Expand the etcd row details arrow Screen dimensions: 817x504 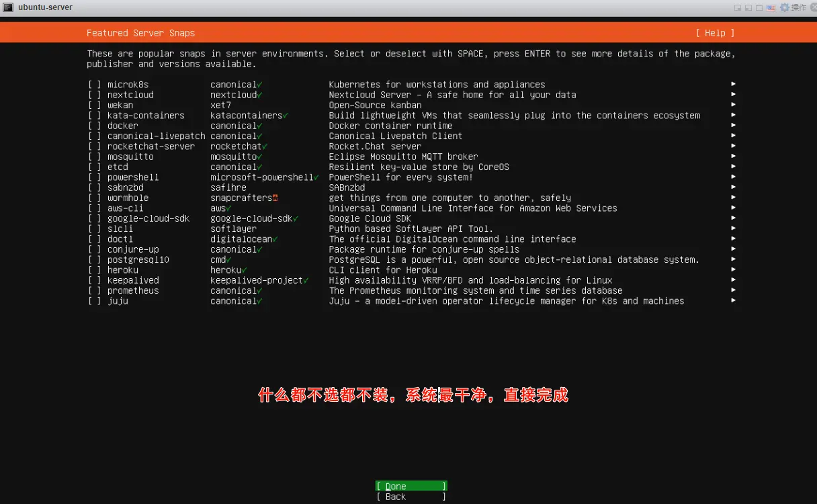pyautogui.click(x=733, y=167)
